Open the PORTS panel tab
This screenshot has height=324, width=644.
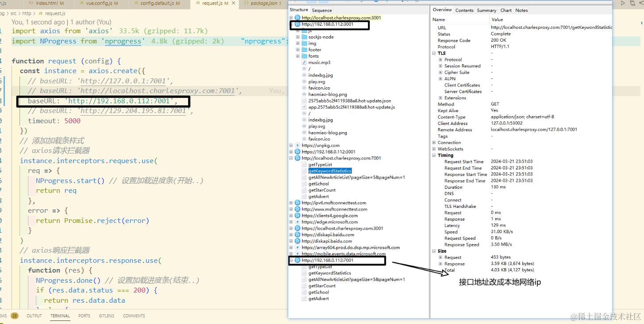[84, 316]
